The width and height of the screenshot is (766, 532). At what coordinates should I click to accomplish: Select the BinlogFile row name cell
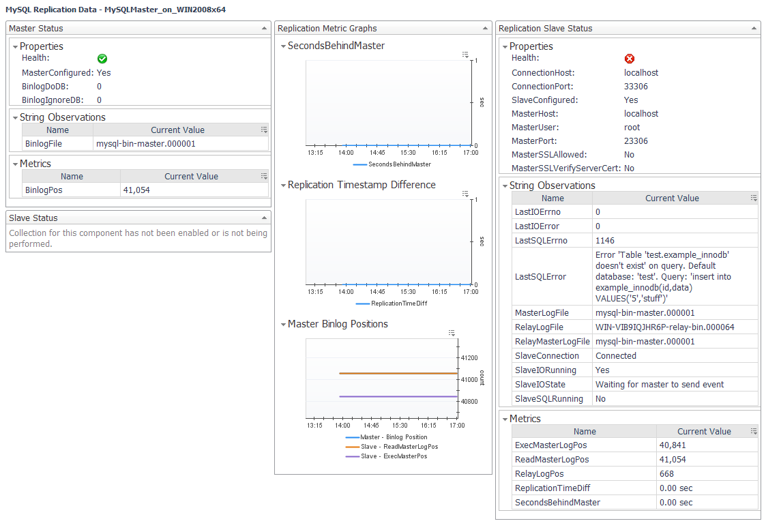[58, 144]
